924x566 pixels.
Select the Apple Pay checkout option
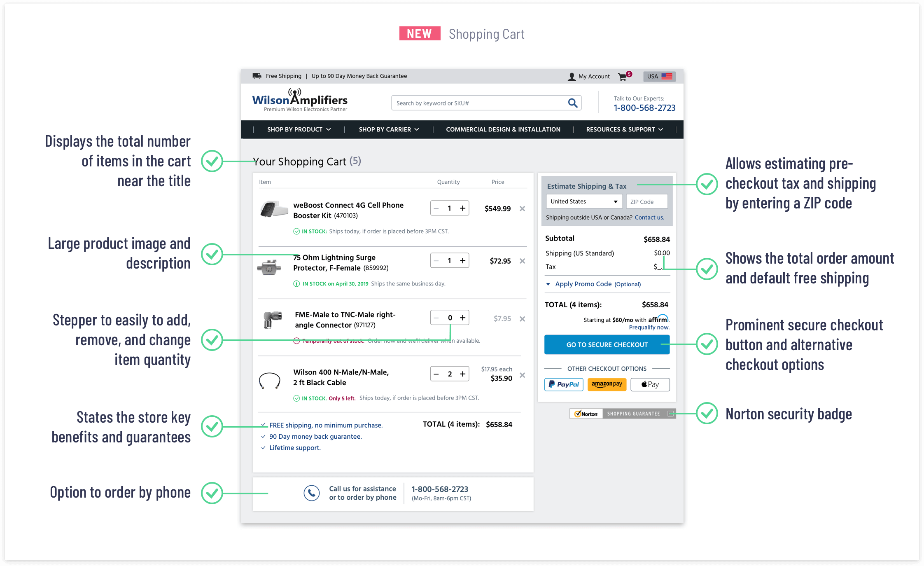tap(650, 384)
